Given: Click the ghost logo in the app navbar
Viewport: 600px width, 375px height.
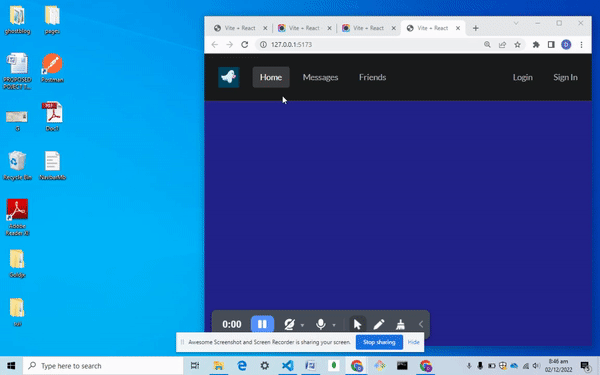Looking at the screenshot, I should click(x=229, y=77).
